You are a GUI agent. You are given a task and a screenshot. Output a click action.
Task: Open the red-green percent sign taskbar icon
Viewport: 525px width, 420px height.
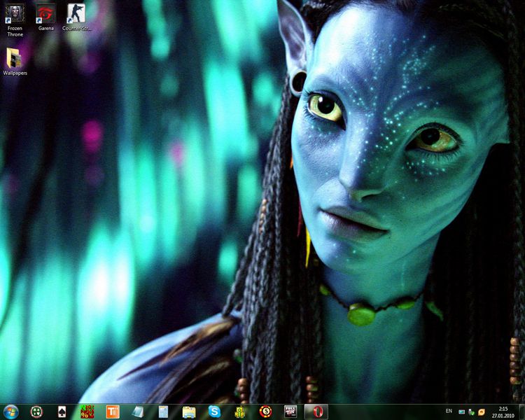click(x=87, y=412)
